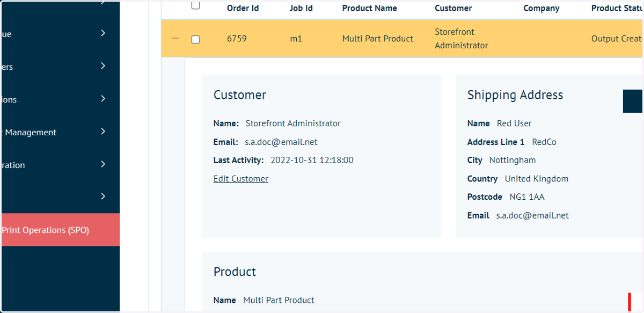Click the dark button beside Shipping Address heading
This screenshot has width=644, height=313.
pos(633,101)
